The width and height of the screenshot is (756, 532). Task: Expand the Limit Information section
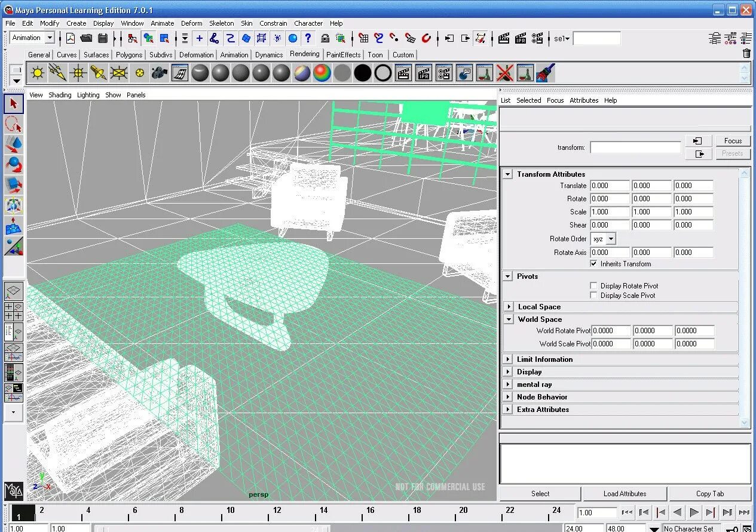(x=508, y=359)
